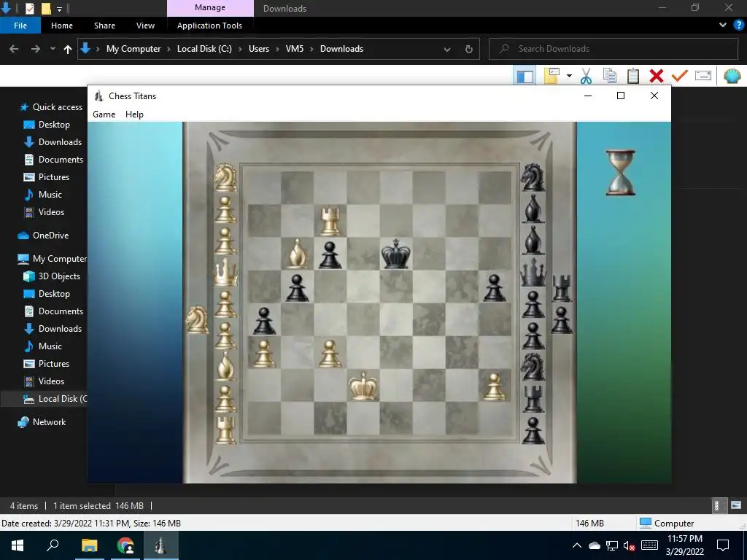
Task: Toggle the navigation pane layout button
Action: coord(525,76)
